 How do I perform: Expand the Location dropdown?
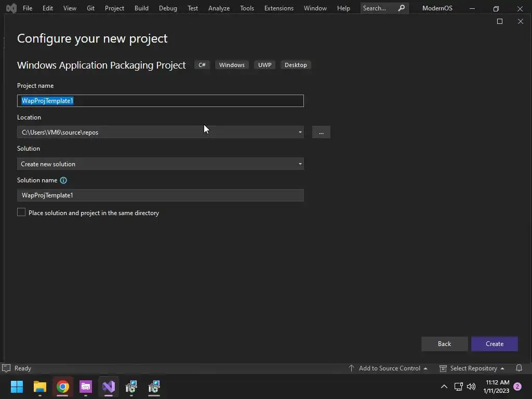pos(300,132)
